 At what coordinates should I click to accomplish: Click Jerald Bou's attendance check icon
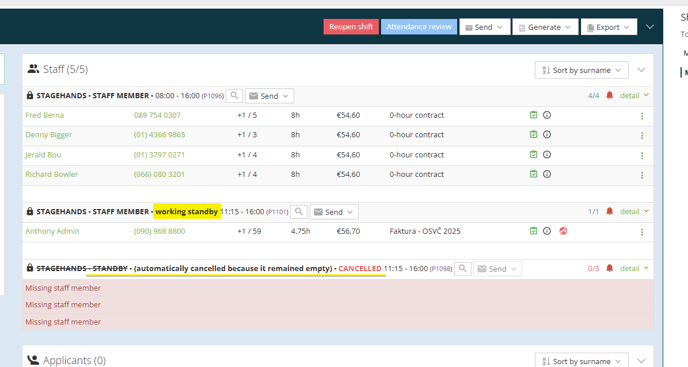(x=533, y=154)
